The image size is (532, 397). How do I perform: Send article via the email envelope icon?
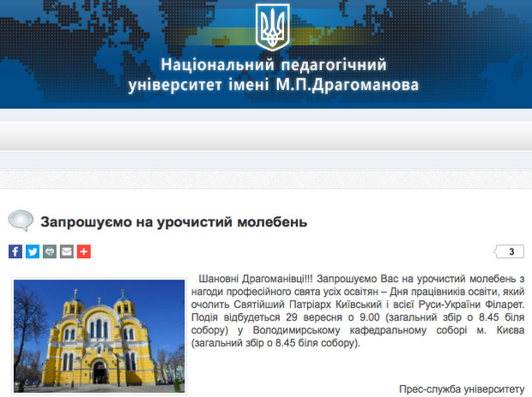[x=67, y=252]
